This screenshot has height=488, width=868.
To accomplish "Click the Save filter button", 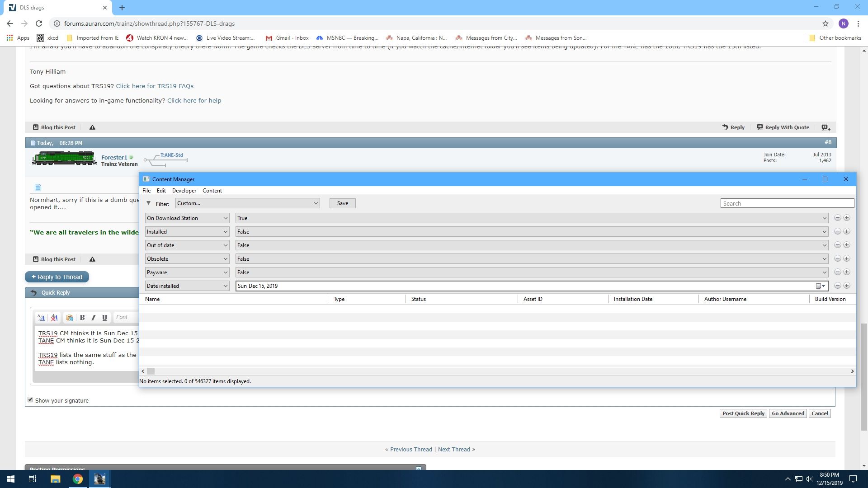I will (x=342, y=203).
